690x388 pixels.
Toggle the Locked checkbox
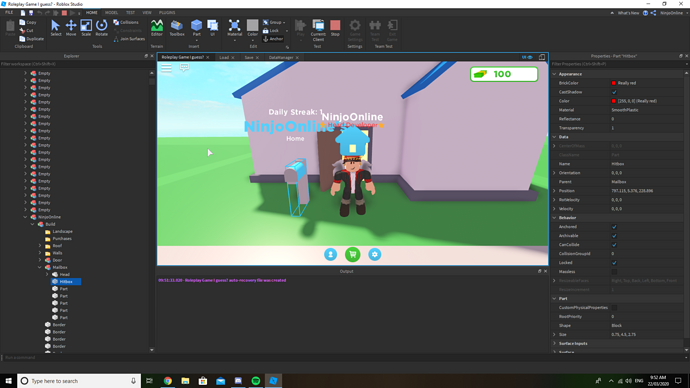pos(614,263)
